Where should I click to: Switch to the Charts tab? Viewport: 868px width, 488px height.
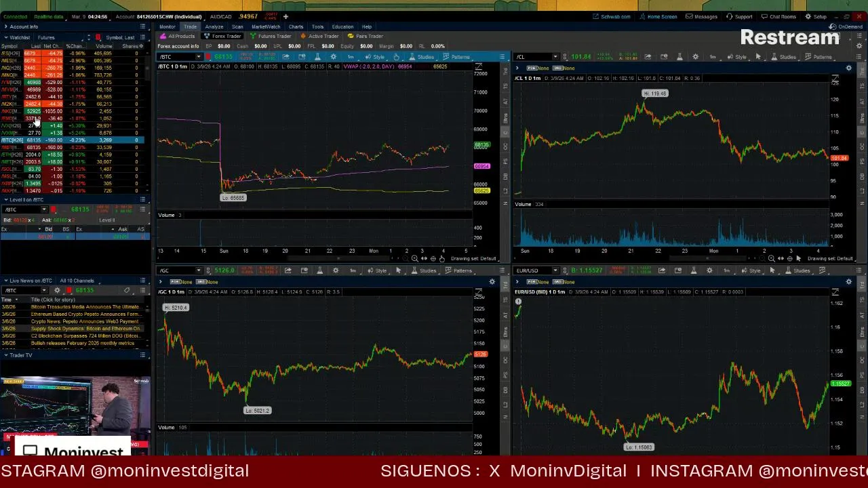coord(296,26)
